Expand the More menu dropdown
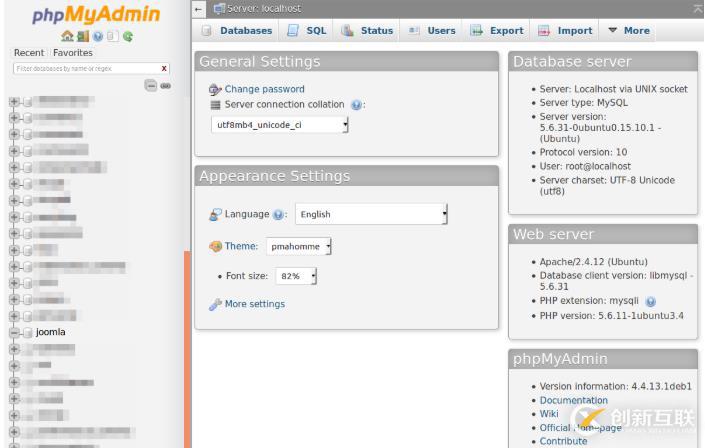 pyautogui.click(x=629, y=31)
